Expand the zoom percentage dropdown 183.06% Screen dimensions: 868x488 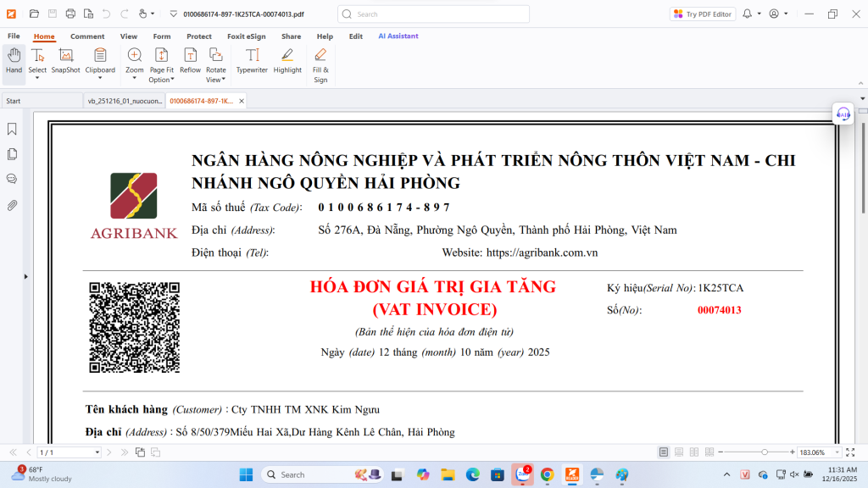tap(838, 452)
